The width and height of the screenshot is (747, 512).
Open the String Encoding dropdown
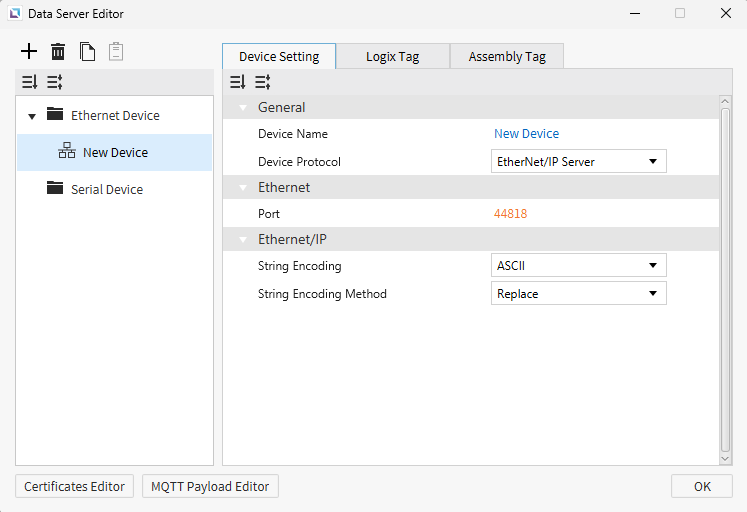click(x=578, y=265)
